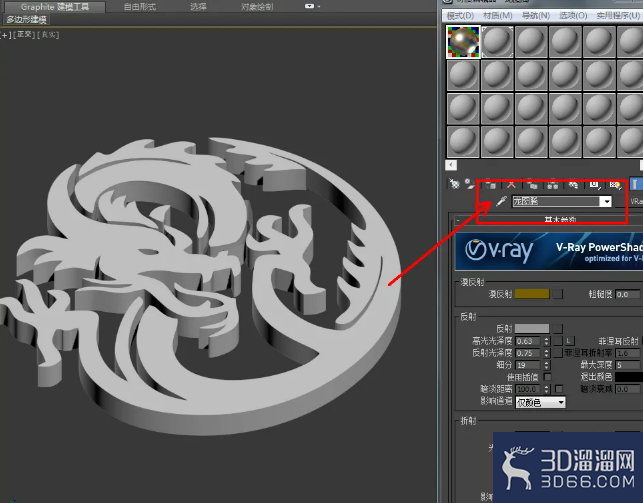Click the [正交] viewport label
The image size is (643, 503).
pyautogui.click(x=24, y=35)
